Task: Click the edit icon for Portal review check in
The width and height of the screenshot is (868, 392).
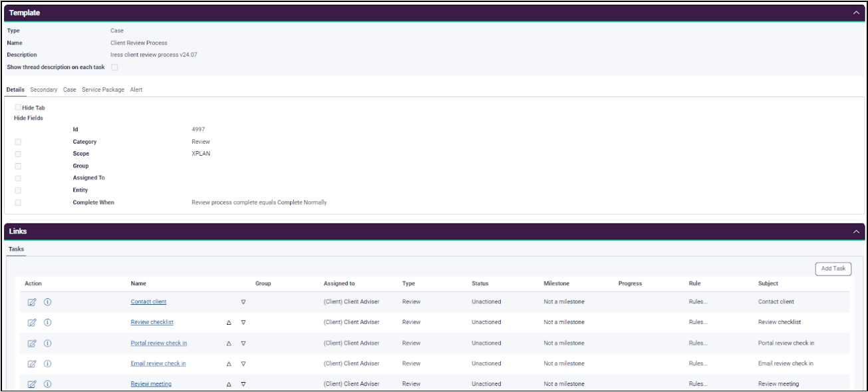Action: (32, 343)
